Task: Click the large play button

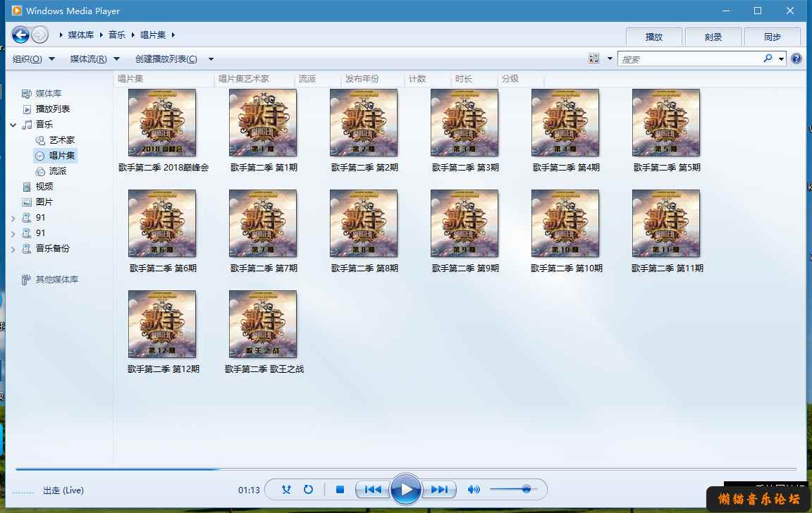Action: pos(406,489)
